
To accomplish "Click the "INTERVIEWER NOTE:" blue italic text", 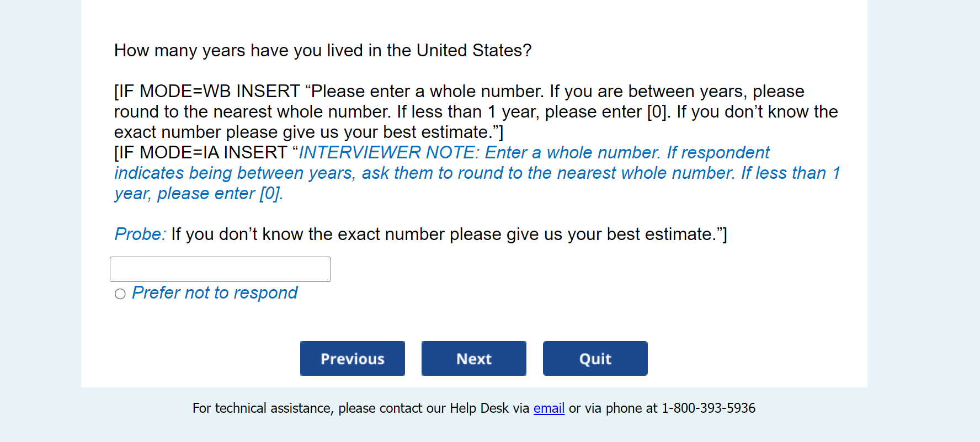I will coord(388,152).
